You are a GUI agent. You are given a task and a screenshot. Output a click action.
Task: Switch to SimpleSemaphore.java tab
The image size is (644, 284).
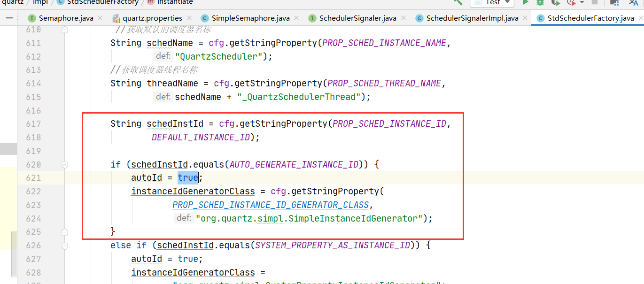pyautogui.click(x=250, y=18)
